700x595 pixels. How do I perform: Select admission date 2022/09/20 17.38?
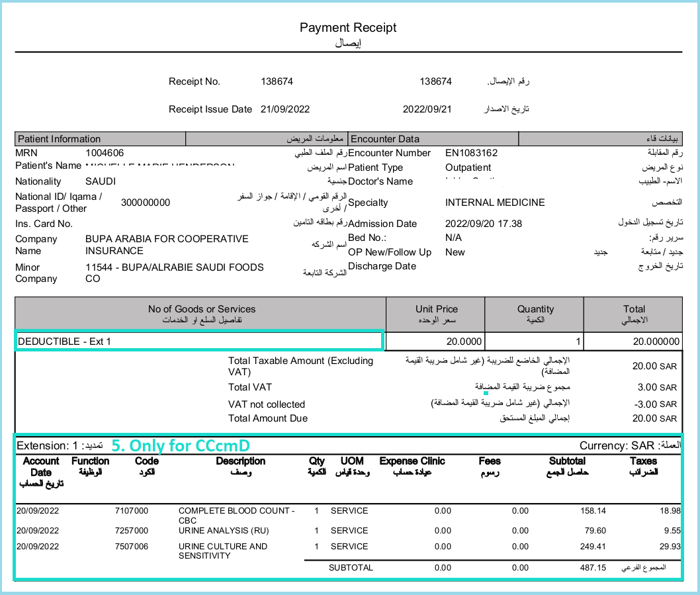483,223
